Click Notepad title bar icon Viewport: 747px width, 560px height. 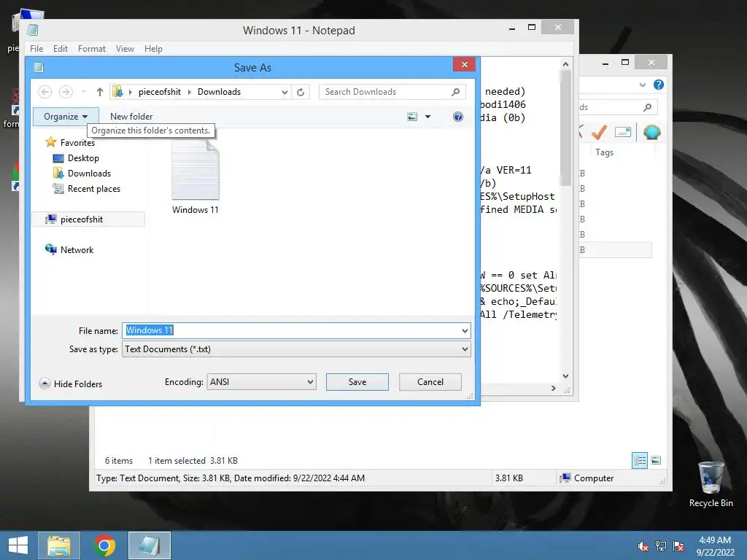tap(32, 30)
